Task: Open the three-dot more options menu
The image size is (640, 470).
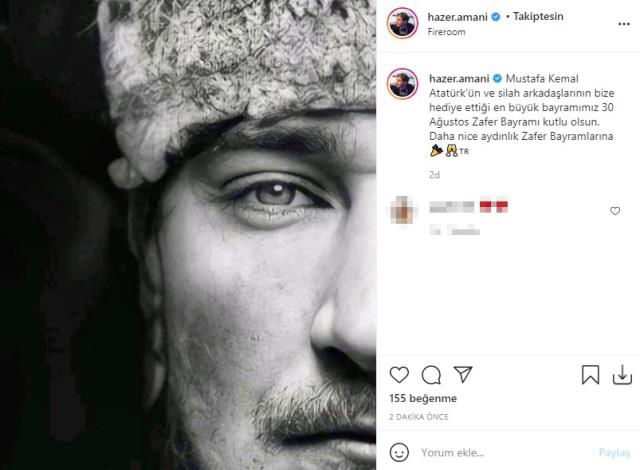Action: coord(624,24)
